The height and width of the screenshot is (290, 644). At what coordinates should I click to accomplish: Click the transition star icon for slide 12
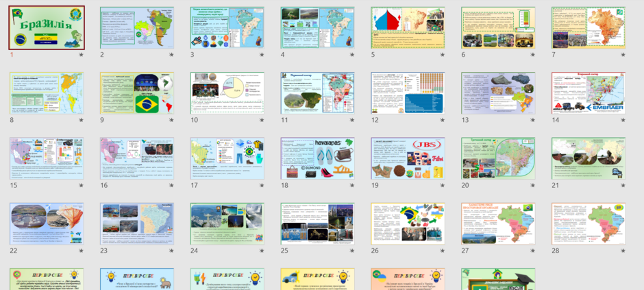(443, 120)
